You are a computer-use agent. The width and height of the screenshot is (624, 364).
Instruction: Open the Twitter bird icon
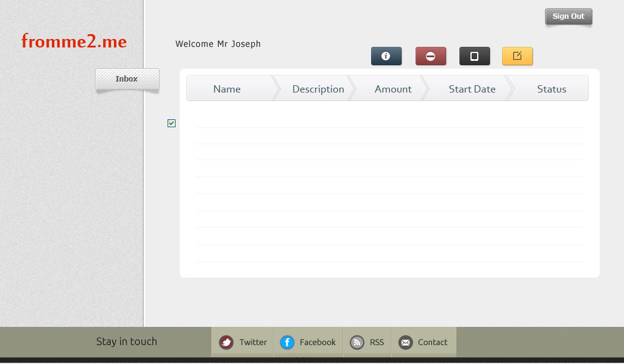click(226, 342)
